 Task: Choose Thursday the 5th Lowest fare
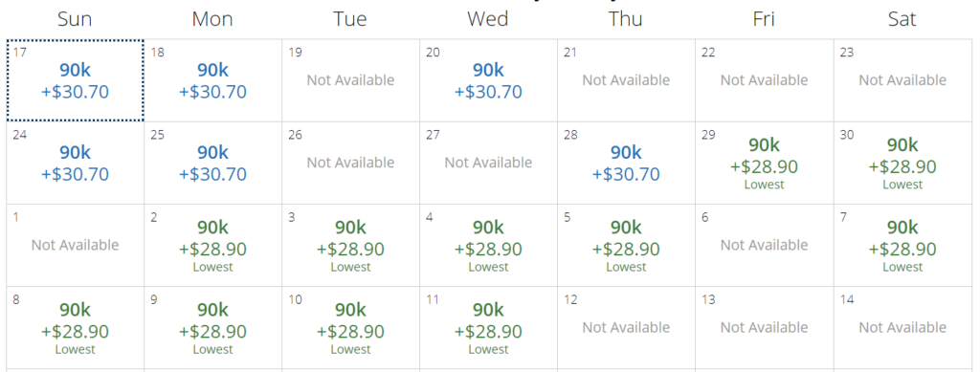pyautogui.click(x=626, y=246)
